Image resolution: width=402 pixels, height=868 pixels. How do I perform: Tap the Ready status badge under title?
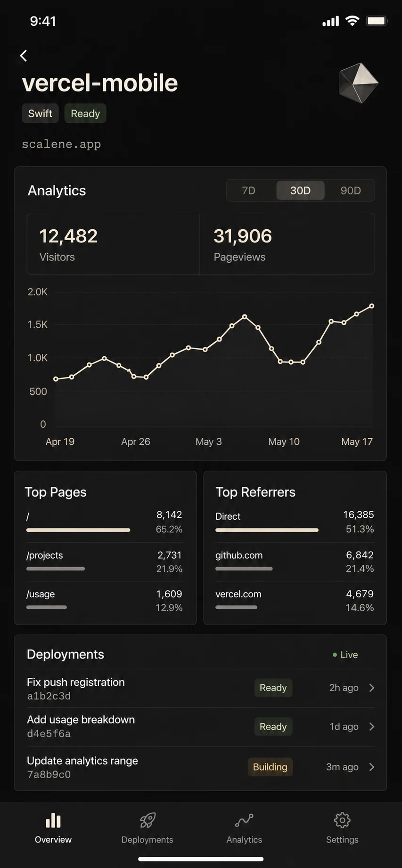[x=85, y=113]
